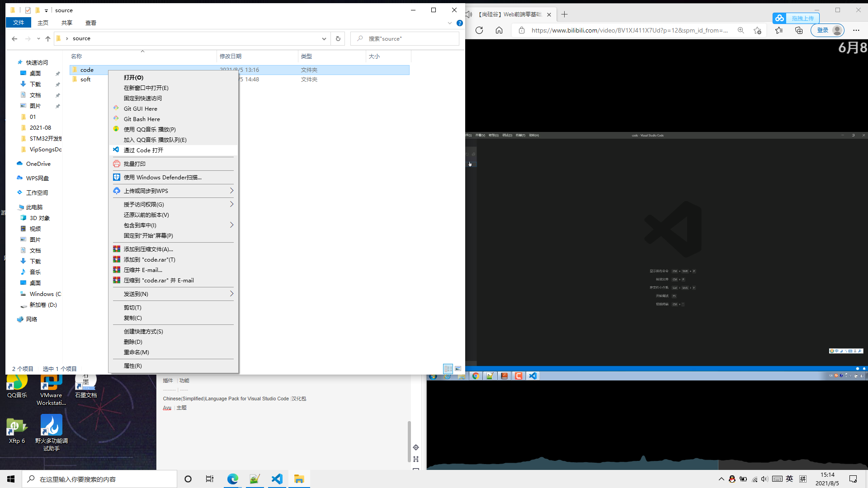The width and height of the screenshot is (868, 488).
Task: Open the browser settings ellipsis menu
Action: coord(856,30)
